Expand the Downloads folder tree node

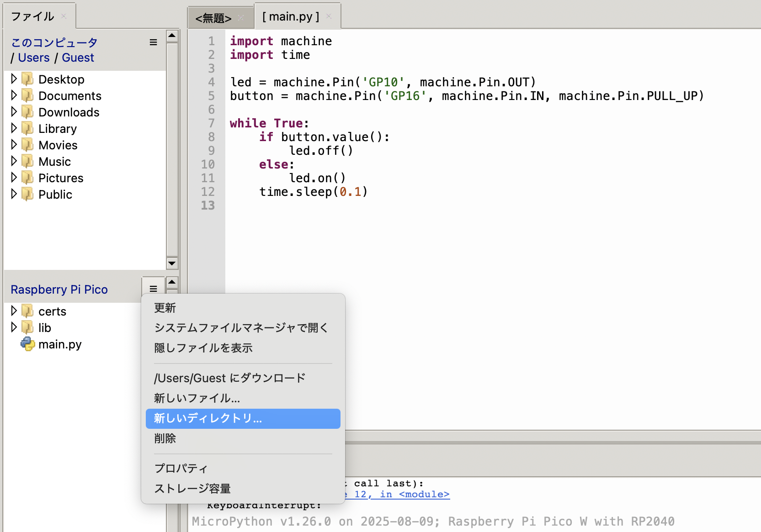coord(14,112)
